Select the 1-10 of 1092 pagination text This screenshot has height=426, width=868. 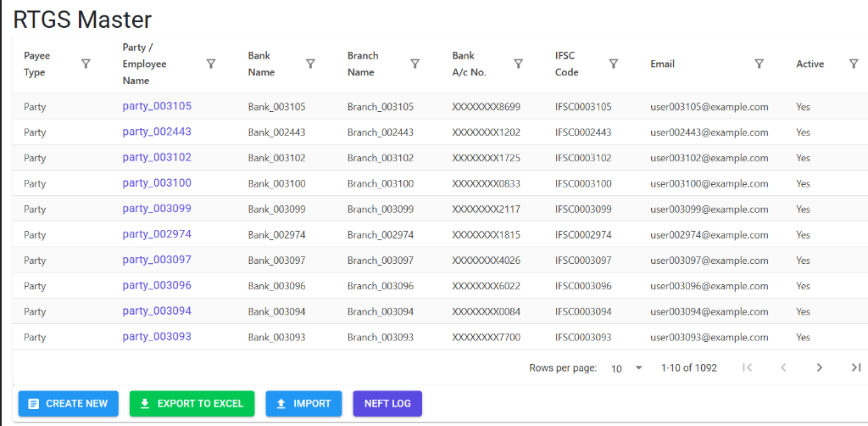[x=689, y=367]
